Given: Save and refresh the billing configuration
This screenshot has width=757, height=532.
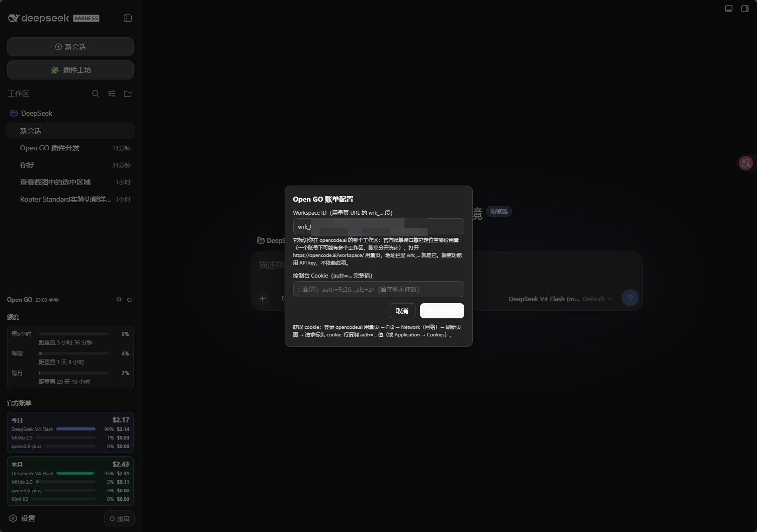Looking at the screenshot, I should [442, 311].
